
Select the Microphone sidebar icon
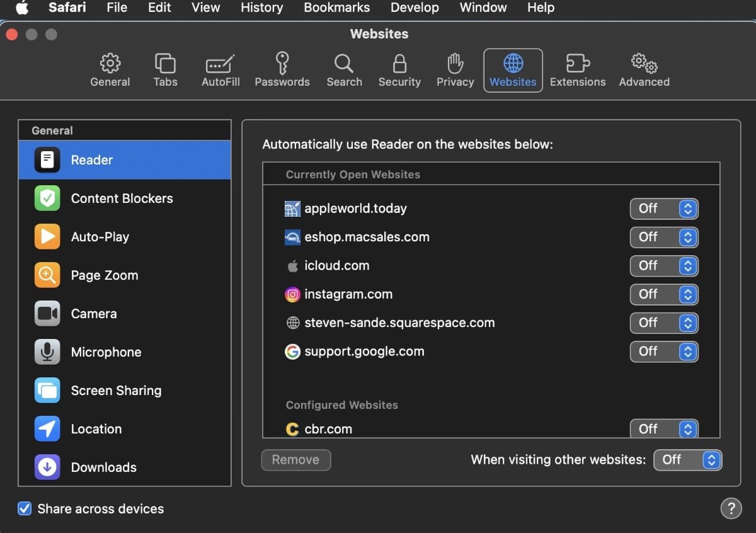click(48, 352)
